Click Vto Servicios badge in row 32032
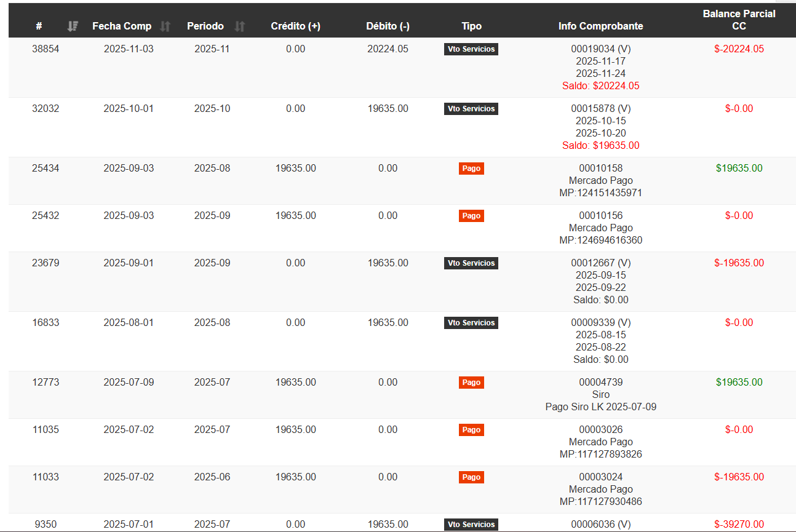This screenshot has height=532, width=796. point(471,109)
